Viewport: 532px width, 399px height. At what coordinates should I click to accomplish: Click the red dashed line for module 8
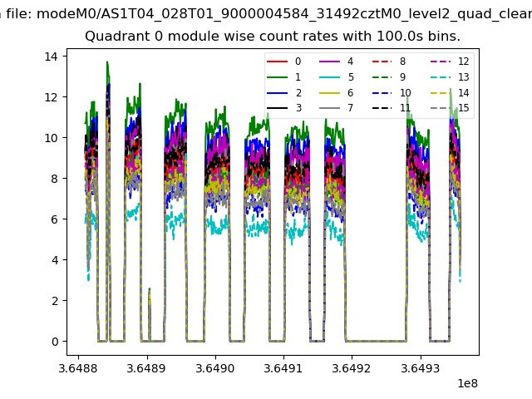383,62
